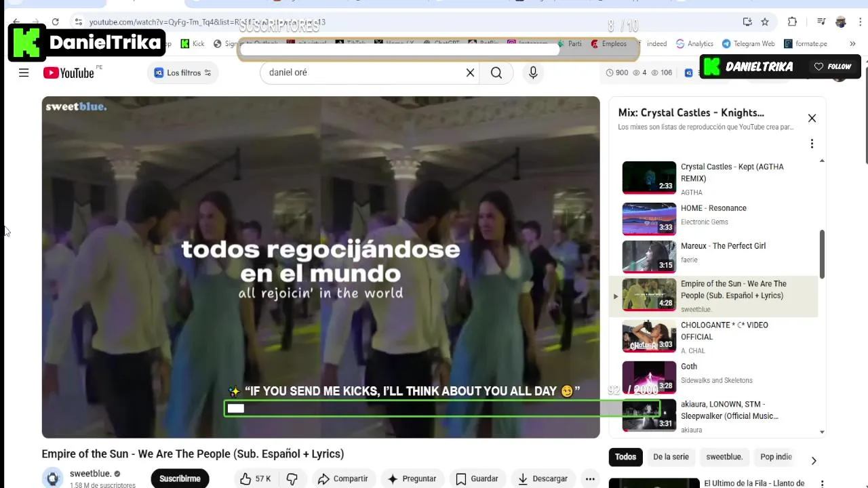Viewport: 868px width, 488px height.
Task: Click the Compartir share button
Action: [x=342, y=479]
